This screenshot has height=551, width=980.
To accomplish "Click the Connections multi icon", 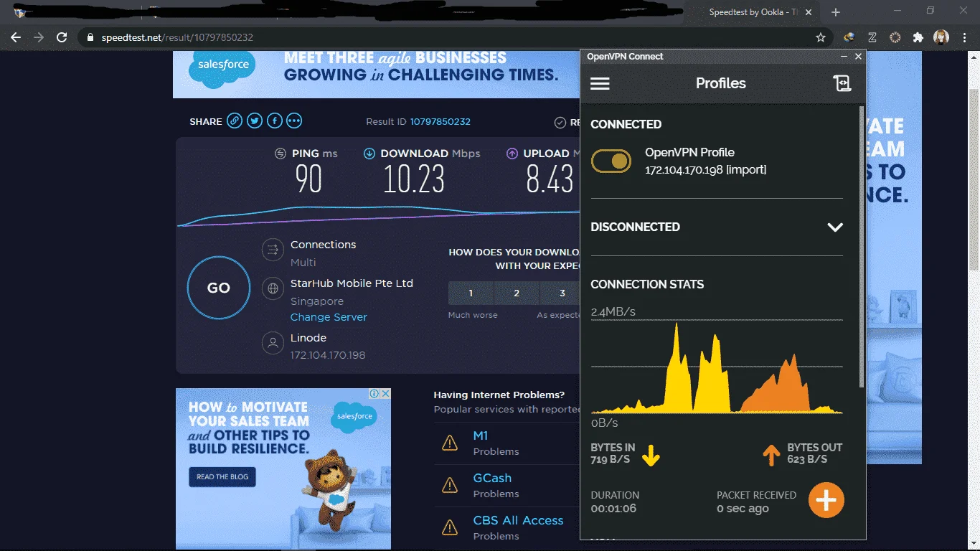I will pyautogui.click(x=273, y=250).
